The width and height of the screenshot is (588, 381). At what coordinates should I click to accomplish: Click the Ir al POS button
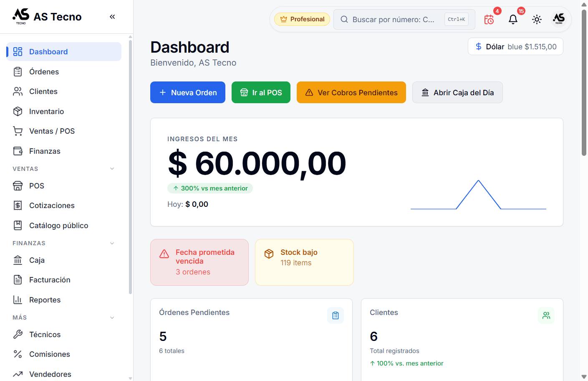[x=261, y=92]
